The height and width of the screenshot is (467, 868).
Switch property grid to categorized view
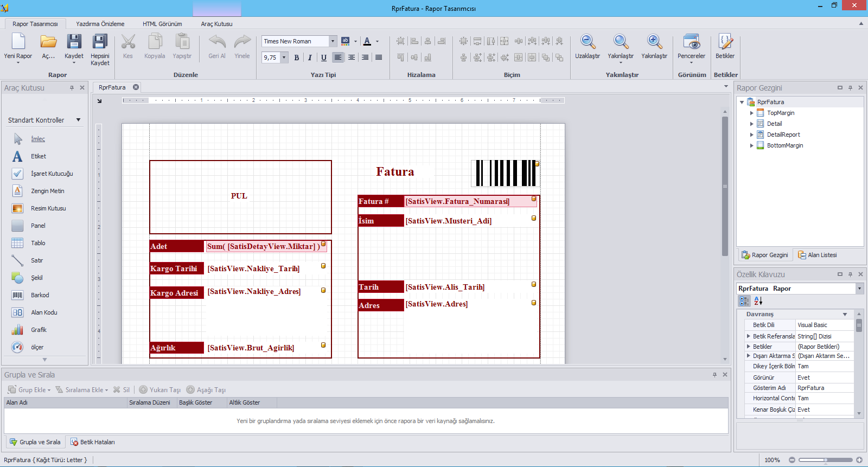tap(744, 301)
